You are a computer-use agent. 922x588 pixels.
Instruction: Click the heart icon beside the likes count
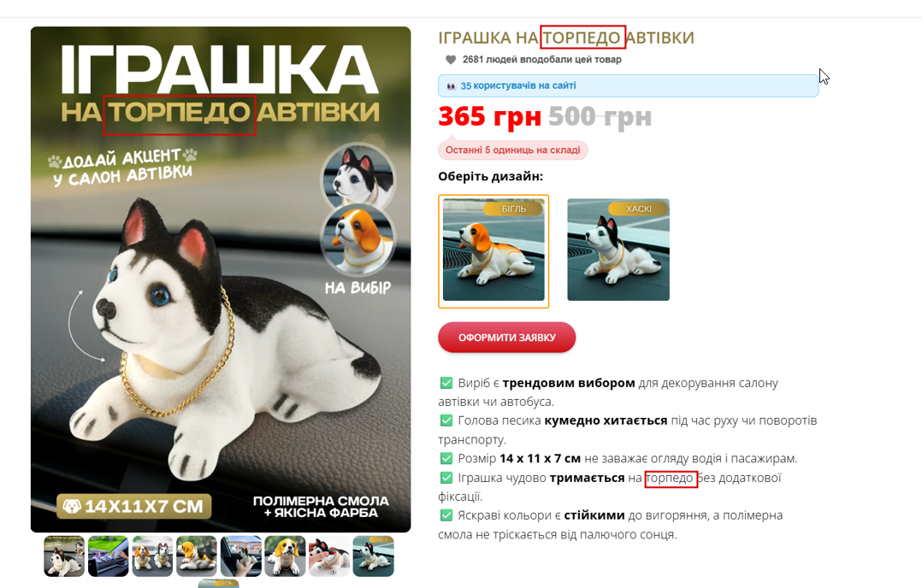click(x=451, y=59)
